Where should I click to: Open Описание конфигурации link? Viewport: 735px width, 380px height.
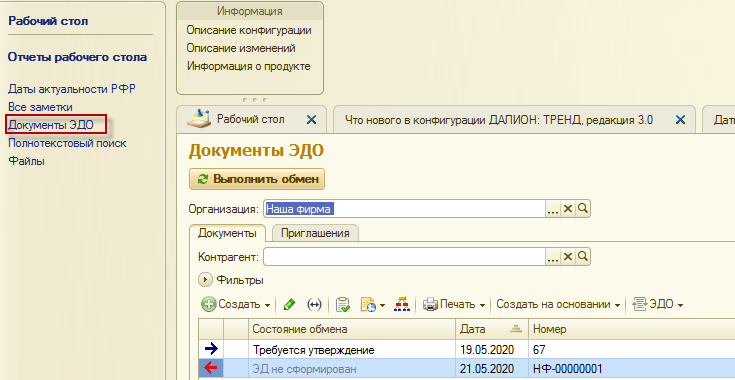tap(249, 30)
